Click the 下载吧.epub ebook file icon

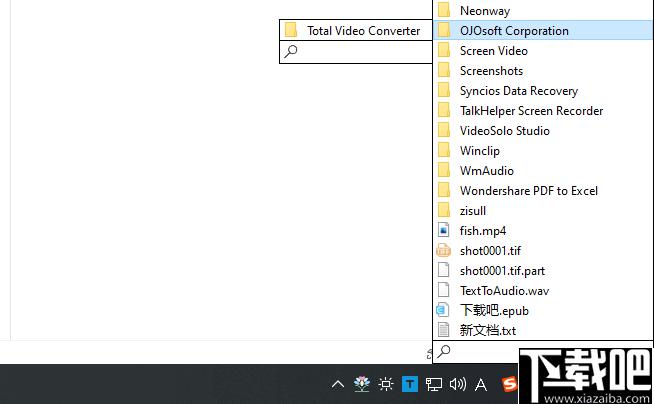pyautogui.click(x=443, y=311)
